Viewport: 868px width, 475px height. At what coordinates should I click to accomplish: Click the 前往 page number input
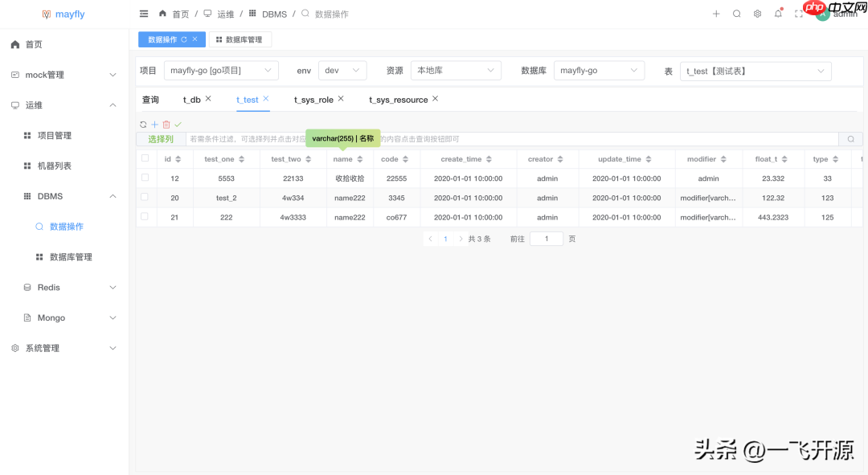pos(546,238)
